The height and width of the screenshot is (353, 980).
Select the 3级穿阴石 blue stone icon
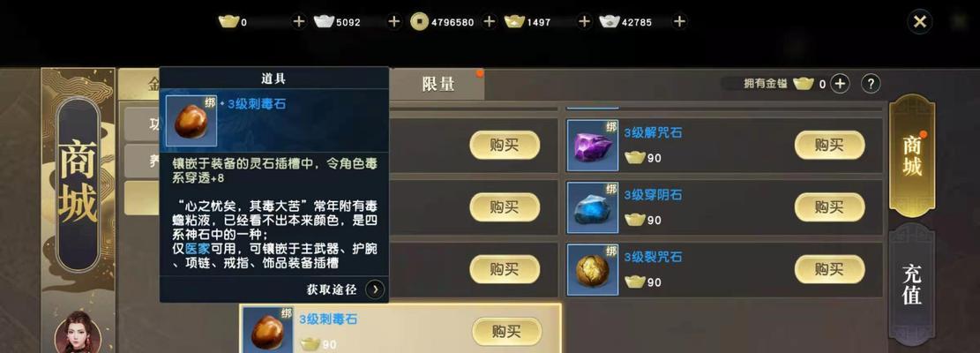(x=592, y=207)
